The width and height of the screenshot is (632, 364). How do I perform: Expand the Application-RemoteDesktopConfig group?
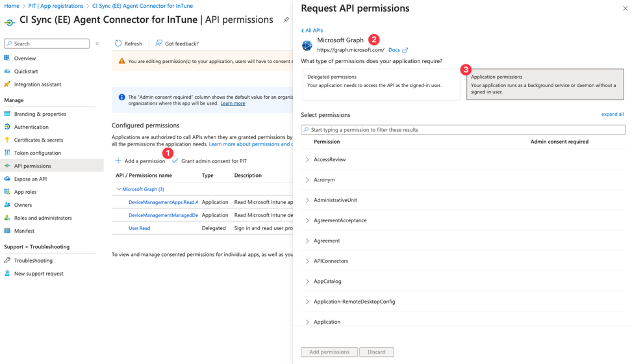307,302
